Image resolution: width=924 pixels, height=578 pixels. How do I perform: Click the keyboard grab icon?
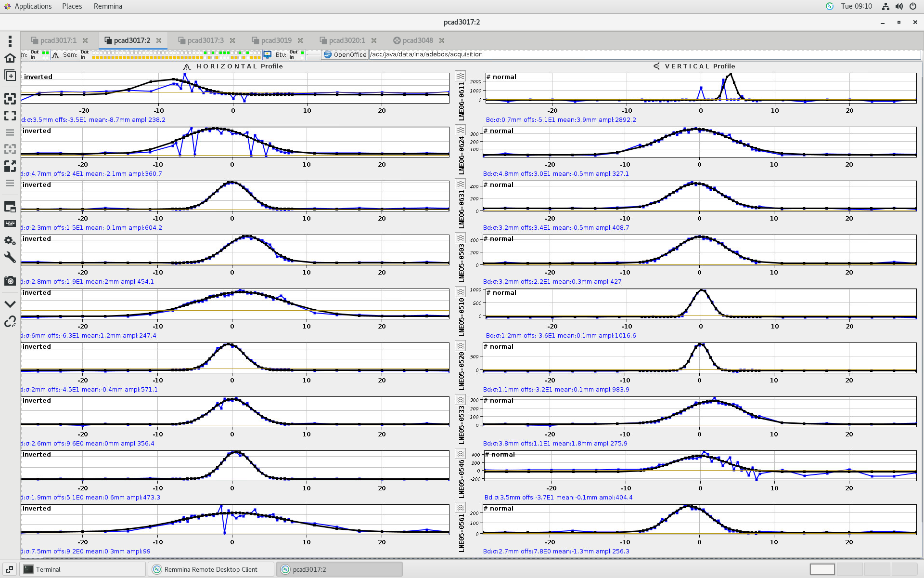[10, 223]
